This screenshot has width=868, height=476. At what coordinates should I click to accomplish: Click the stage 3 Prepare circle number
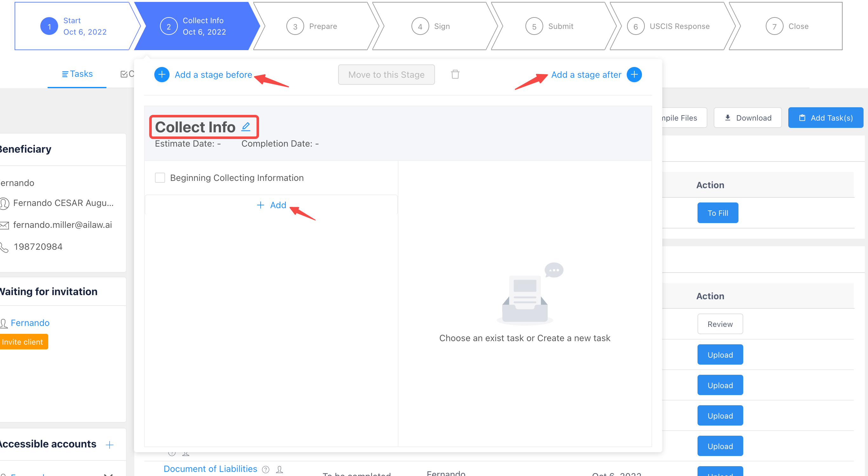[x=295, y=26]
